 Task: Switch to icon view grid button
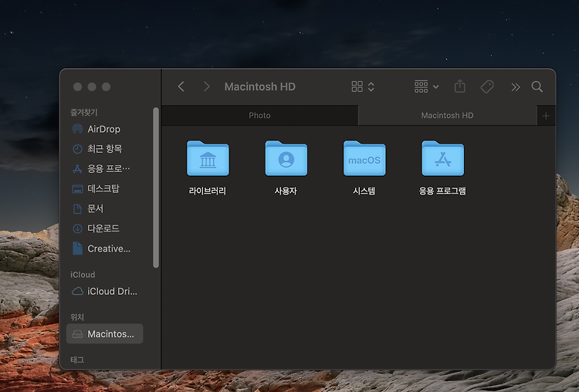click(x=357, y=86)
